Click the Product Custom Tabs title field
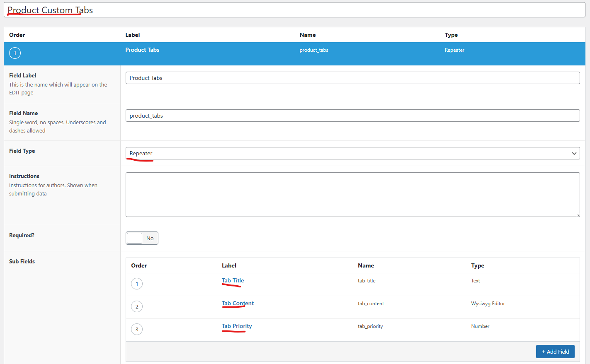Screen dimensions: 590x364 coord(294,10)
